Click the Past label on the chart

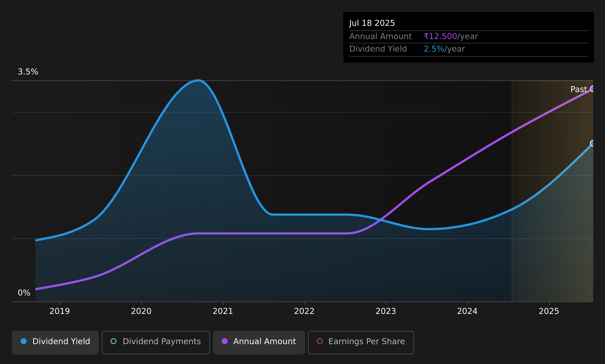click(578, 90)
